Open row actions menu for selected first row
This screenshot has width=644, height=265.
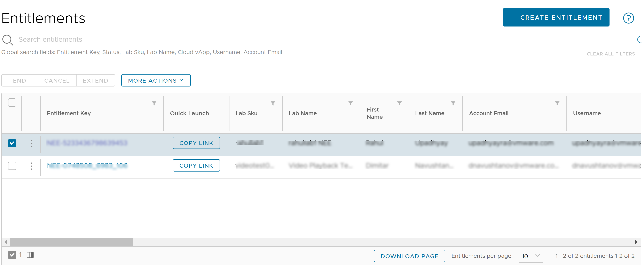click(x=31, y=143)
